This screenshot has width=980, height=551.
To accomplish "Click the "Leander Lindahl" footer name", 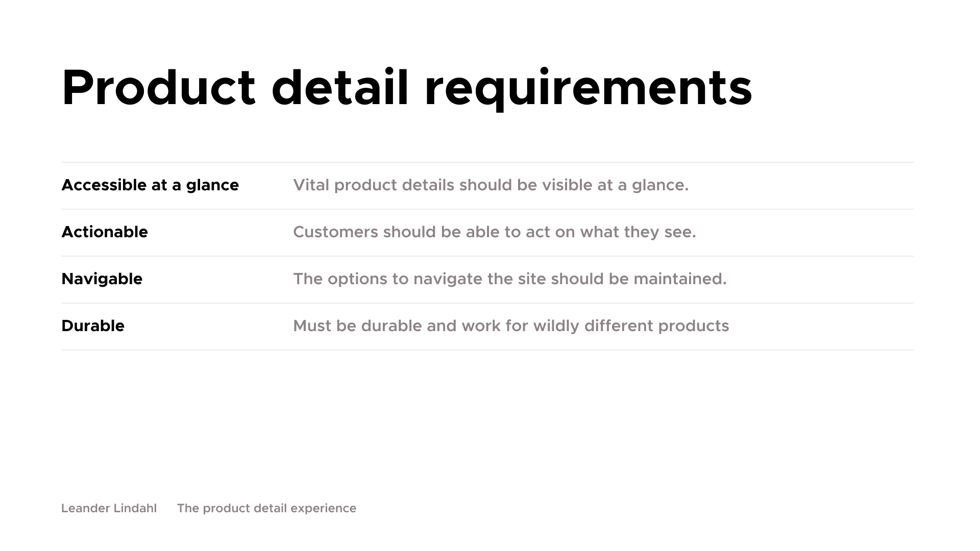I will click(x=109, y=508).
